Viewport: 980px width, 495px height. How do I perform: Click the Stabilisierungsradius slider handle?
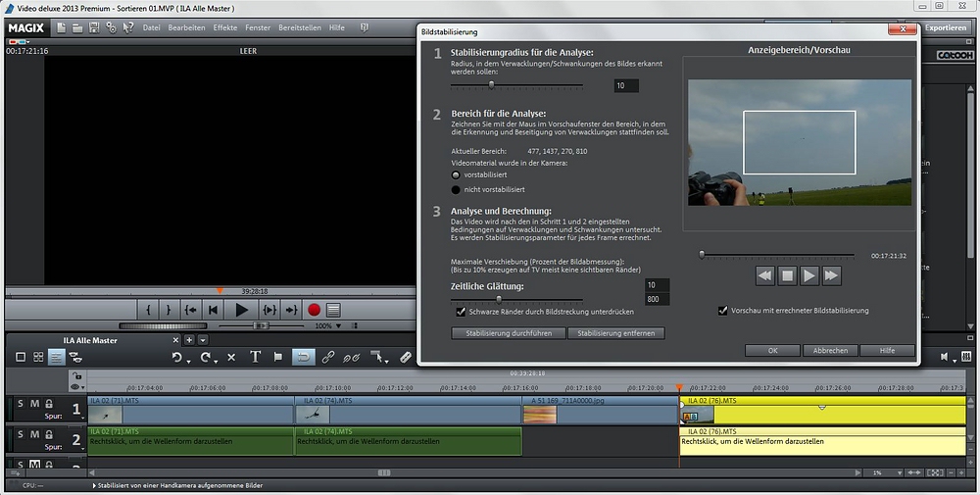pos(492,86)
